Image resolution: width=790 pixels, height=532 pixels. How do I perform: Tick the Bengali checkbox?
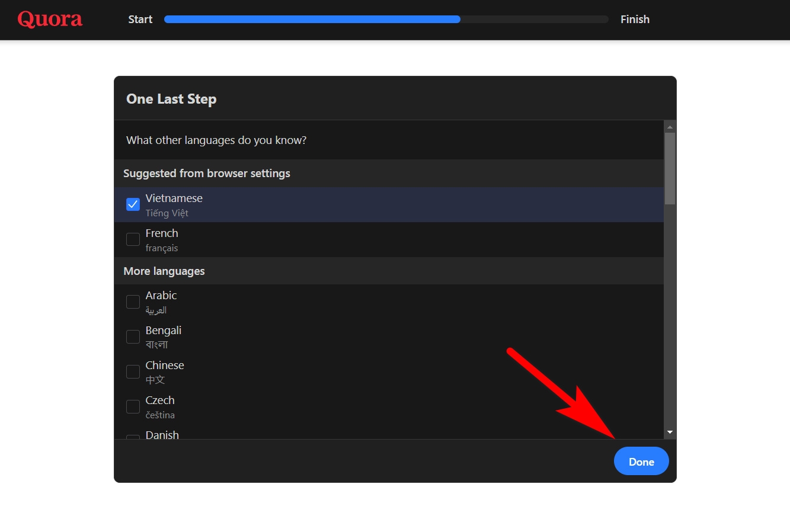coord(133,336)
